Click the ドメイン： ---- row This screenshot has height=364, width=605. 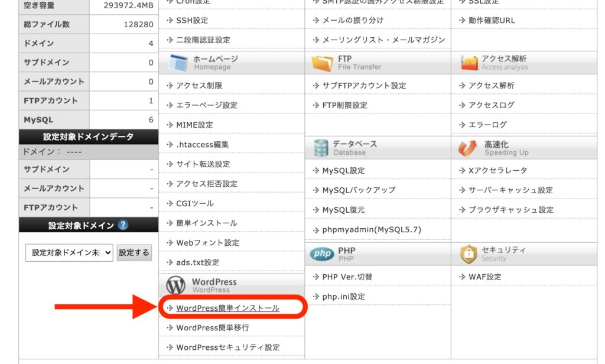(x=89, y=152)
